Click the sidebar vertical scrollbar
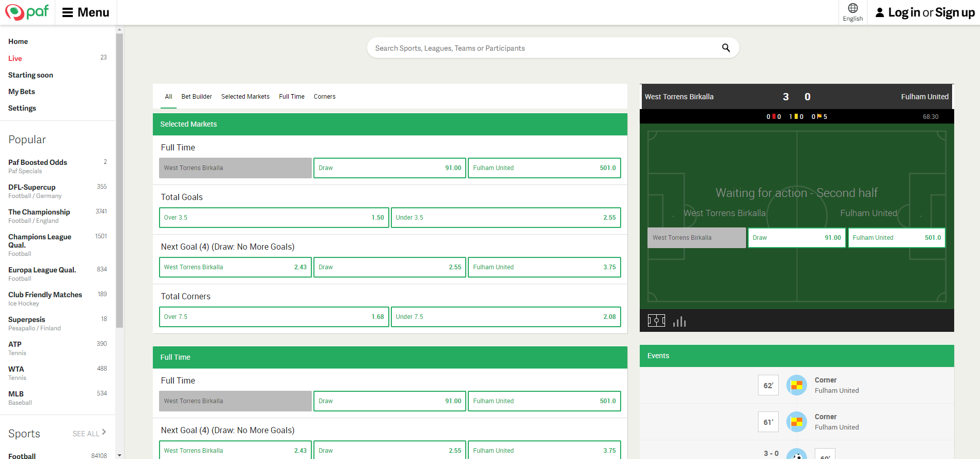The image size is (980, 459). point(120,181)
